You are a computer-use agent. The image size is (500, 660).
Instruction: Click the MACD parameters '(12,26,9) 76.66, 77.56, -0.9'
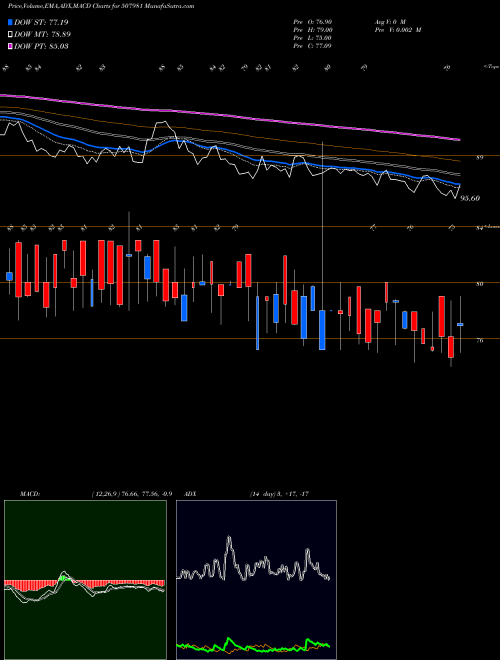click(132, 494)
